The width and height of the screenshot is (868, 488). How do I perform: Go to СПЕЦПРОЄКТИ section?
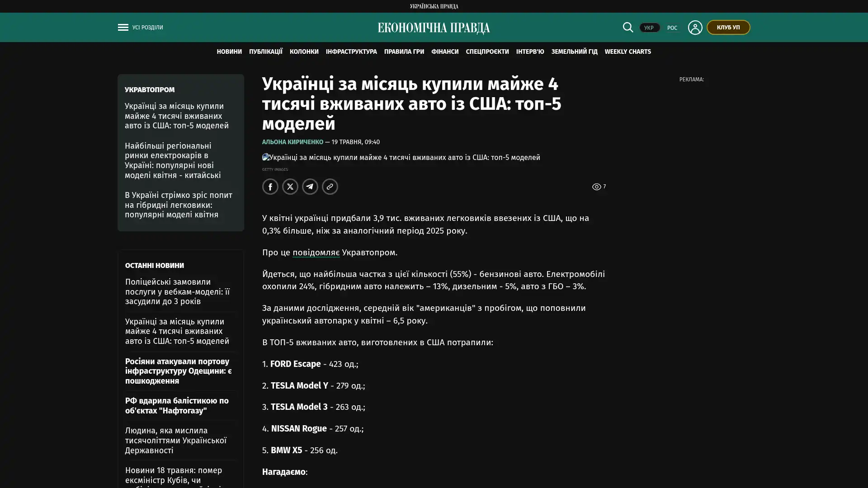pyautogui.click(x=487, y=52)
